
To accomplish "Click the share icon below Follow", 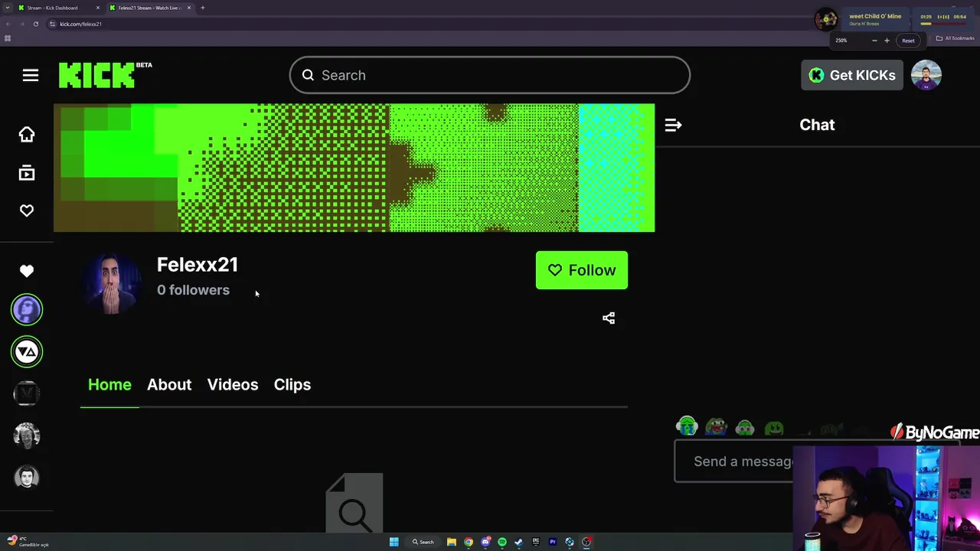I will pyautogui.click(x=609, y=318).
